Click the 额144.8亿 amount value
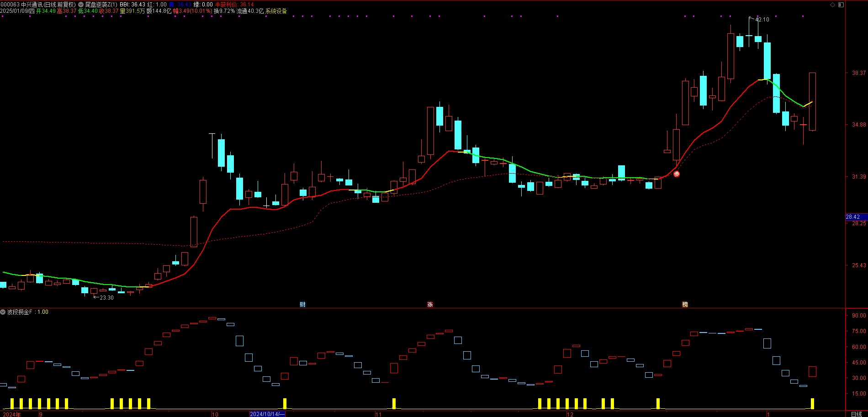This screenshot has width=868, height=417. (x=159, y=11)
